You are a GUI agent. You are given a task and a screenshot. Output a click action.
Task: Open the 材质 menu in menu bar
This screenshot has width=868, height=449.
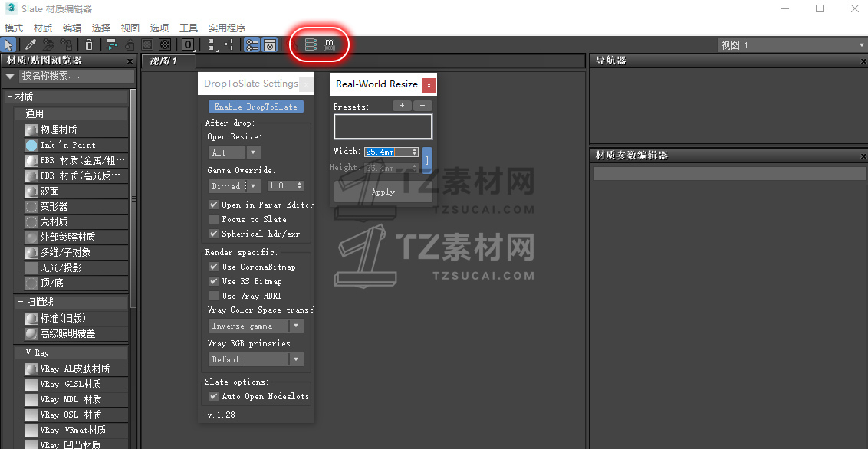tap(43, 28)
